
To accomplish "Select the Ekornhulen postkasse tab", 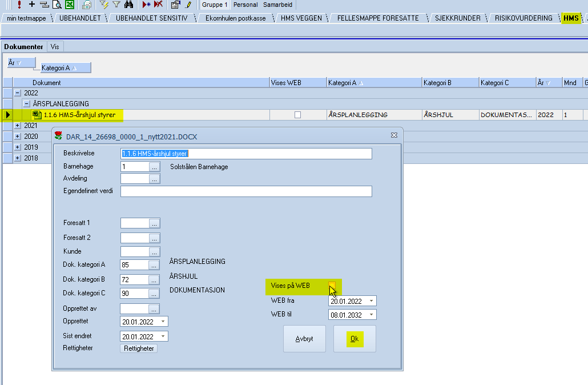I will pos(236,18).
